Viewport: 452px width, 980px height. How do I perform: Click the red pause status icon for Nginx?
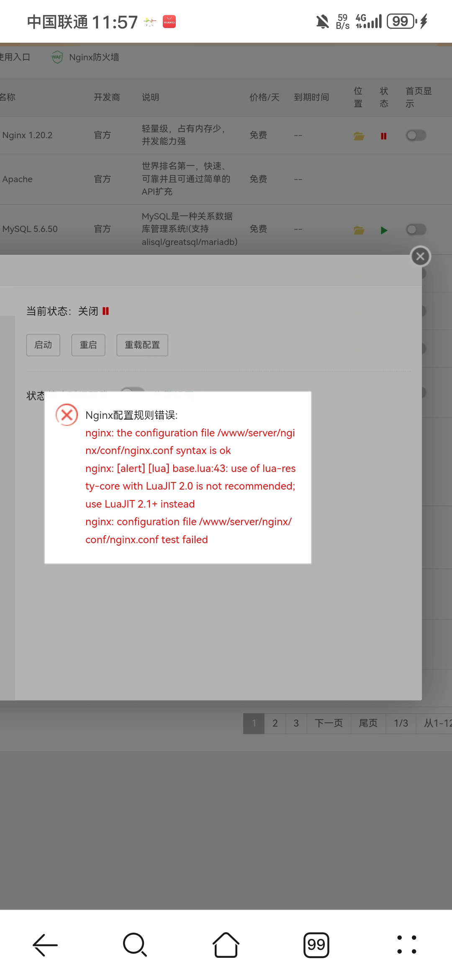coord(383,136)
